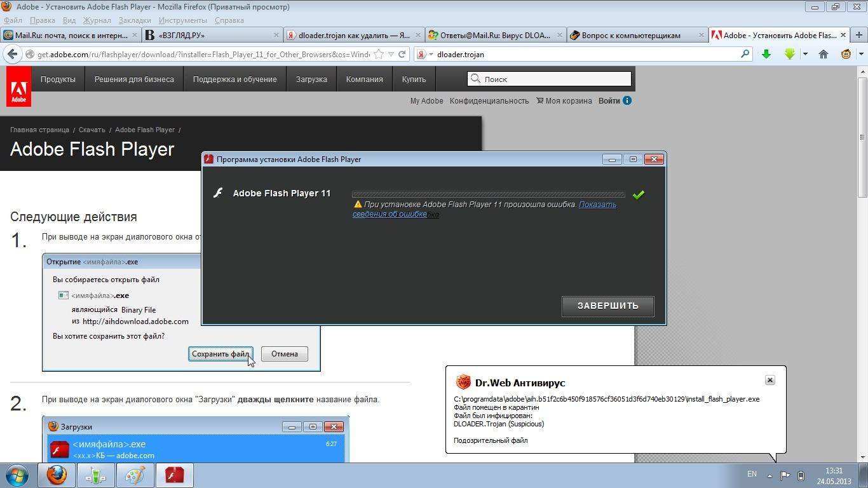Close the Dr.Web antivirus notification
This screenshot has height=488, width=868.
coord(770,380)
